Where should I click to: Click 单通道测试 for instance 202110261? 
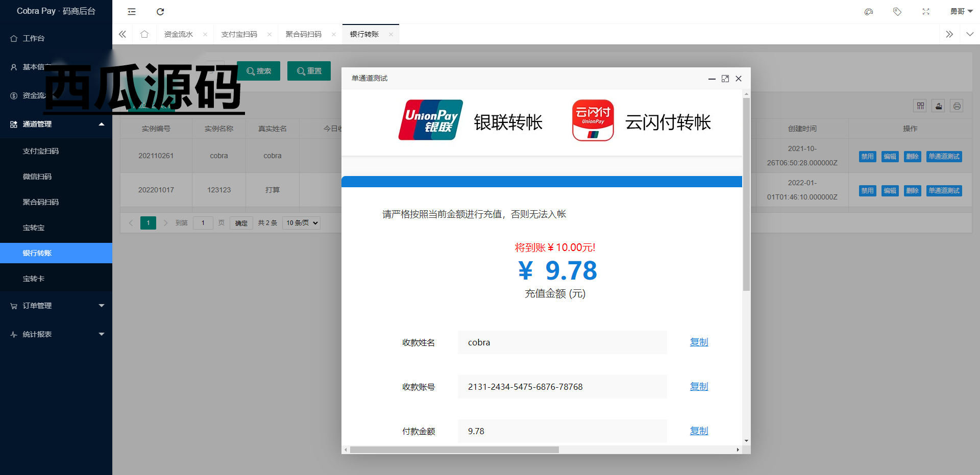(x=944, y=156)
